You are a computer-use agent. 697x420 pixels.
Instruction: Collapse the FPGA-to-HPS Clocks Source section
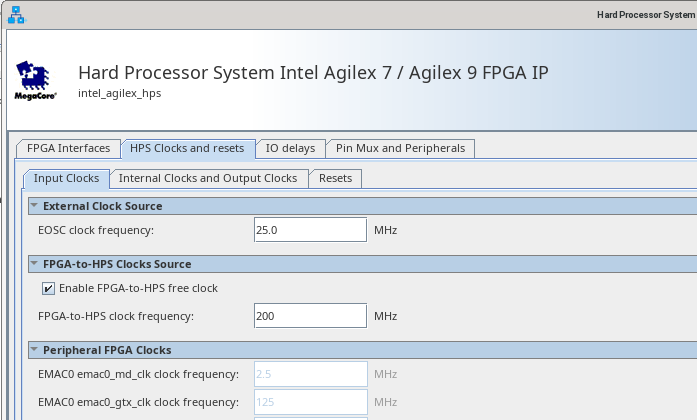[34, 264]
